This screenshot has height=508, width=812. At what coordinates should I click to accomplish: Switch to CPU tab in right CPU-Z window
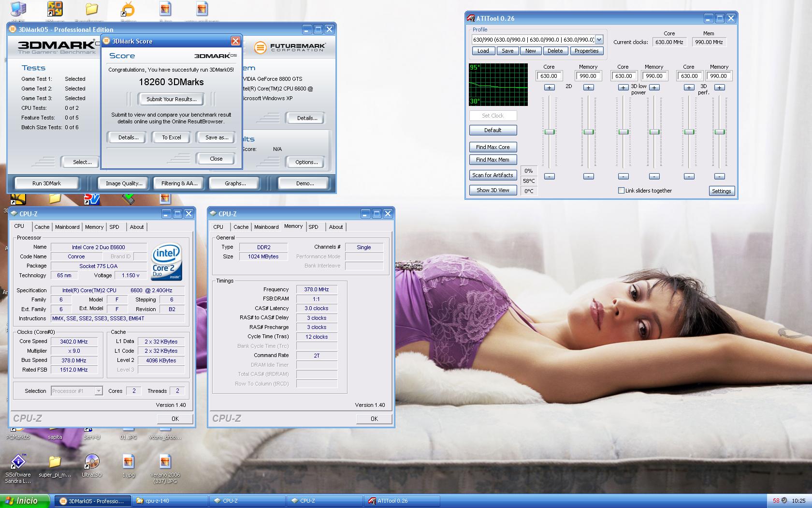coord(218,227)
